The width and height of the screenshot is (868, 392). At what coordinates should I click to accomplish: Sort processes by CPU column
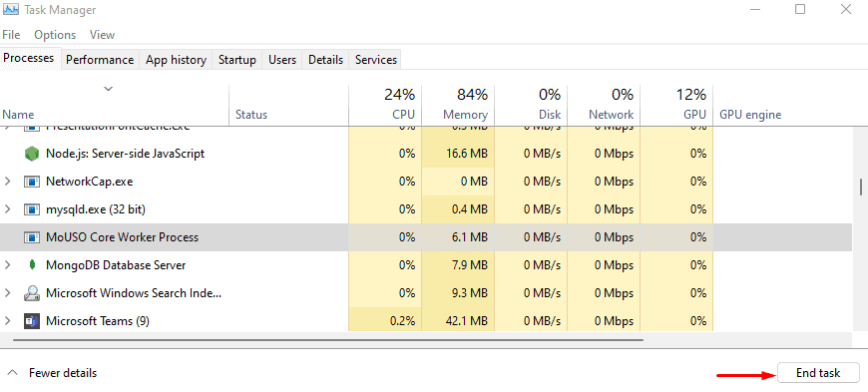pyautogui.click(x=385, y=105)
